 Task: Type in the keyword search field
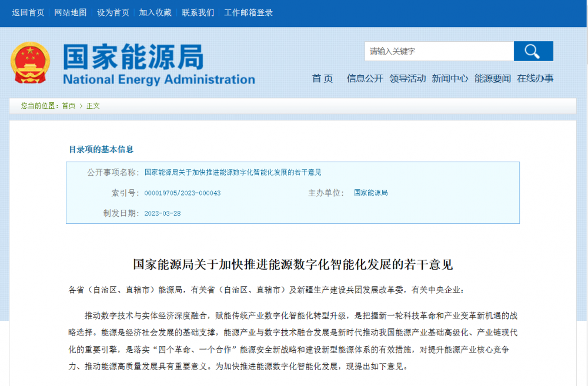[x=439, y=51]
